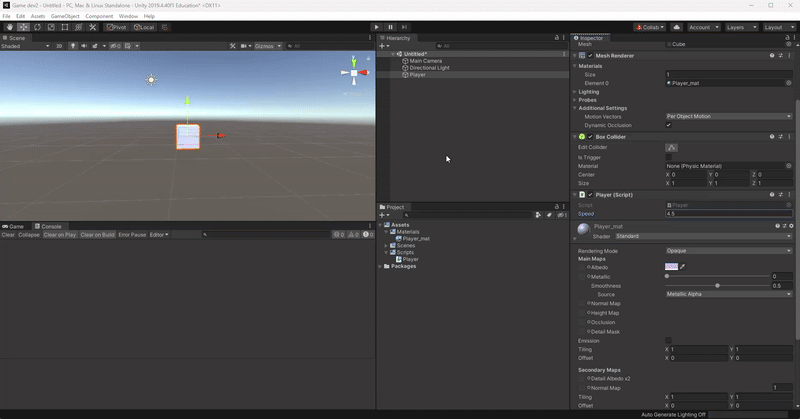
Task: Open Account dropdown
Action: point(704,27)
